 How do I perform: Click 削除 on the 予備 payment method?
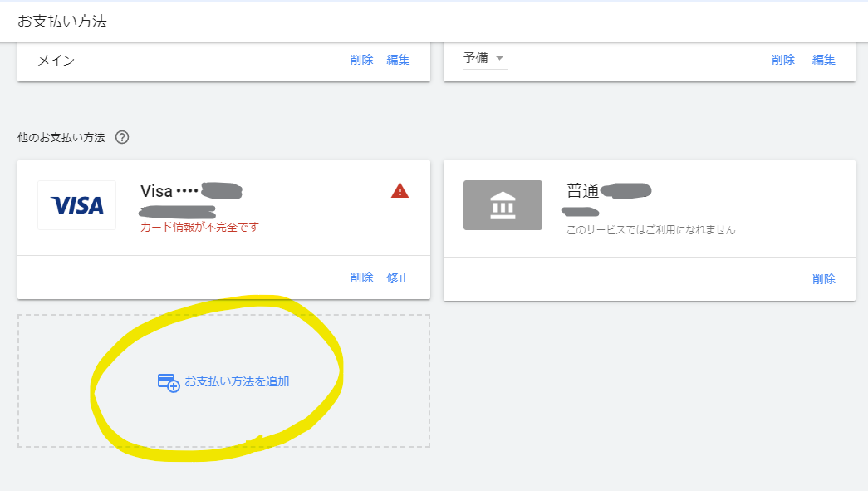[x=783, y=60]
